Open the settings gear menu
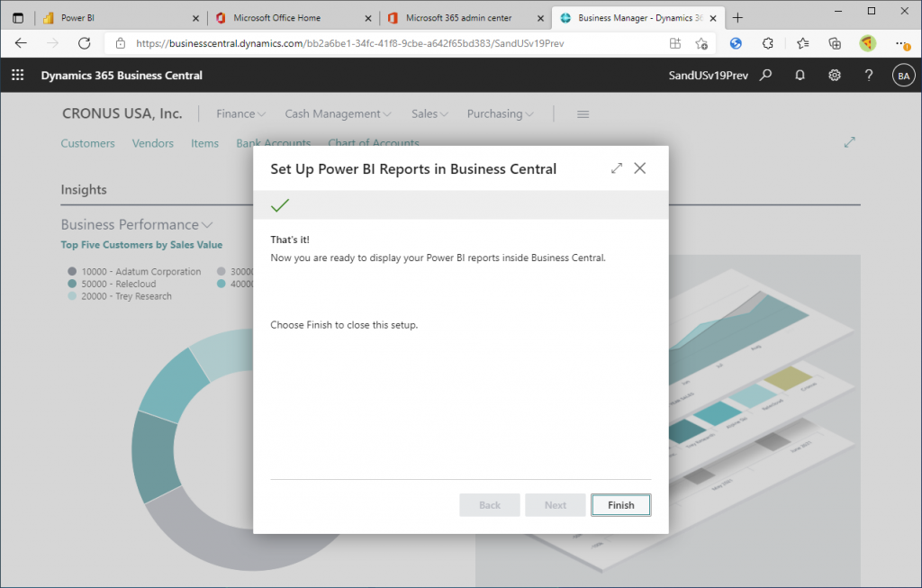Image resolution: width=922 pixels, height=588 pixels. tap(835, 76)
